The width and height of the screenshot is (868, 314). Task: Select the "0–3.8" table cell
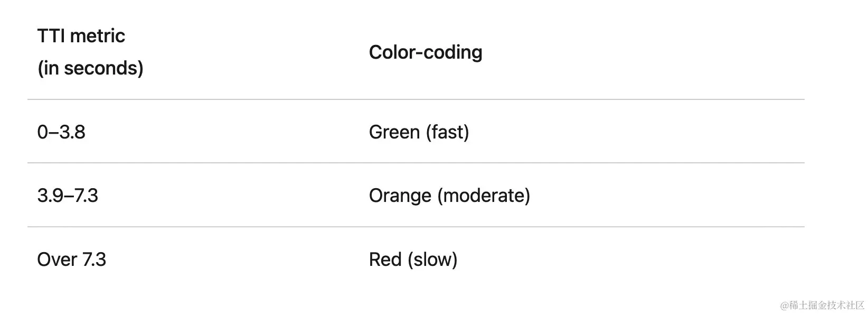click(61, 132)
